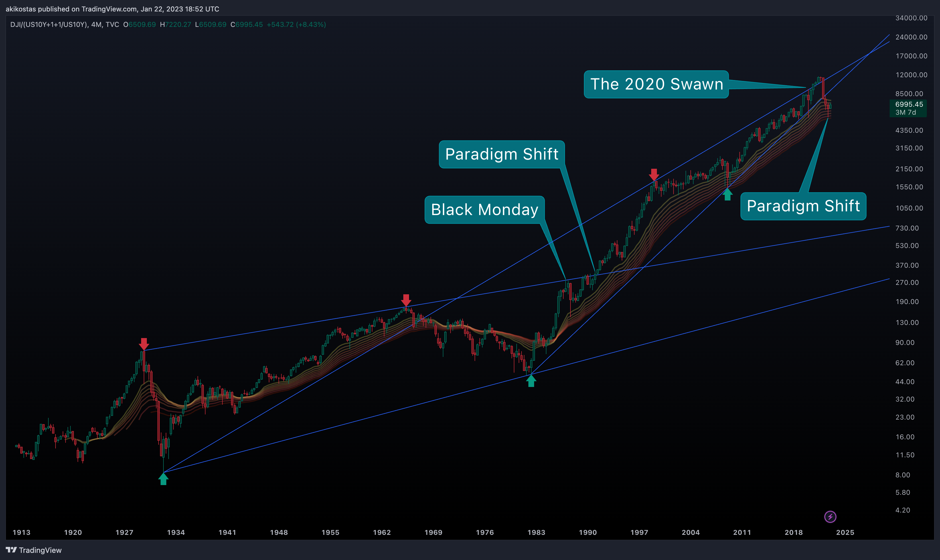940x560 pixels.
Task: Click the 1962 time axis label
Action: click(x=382, y=533)
